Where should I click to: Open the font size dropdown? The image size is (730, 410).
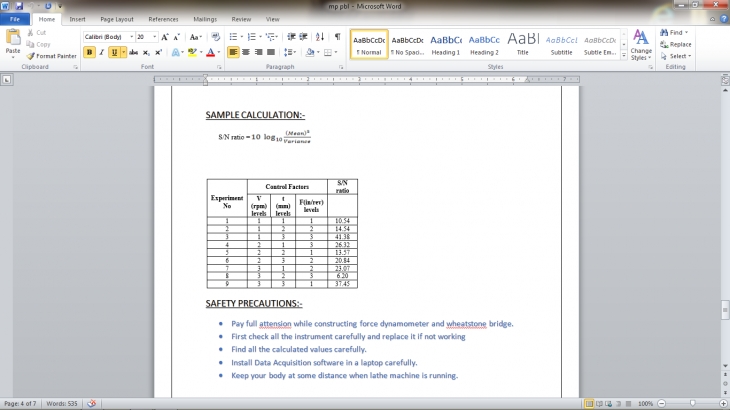coord(155,37)
